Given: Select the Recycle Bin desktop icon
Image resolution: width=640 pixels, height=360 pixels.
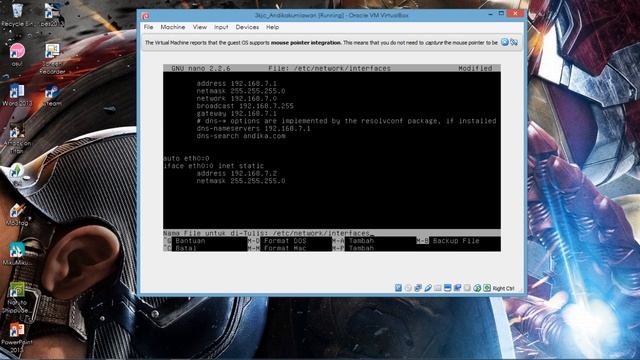Looking at the screenshot, I should [x=17, y=15].
